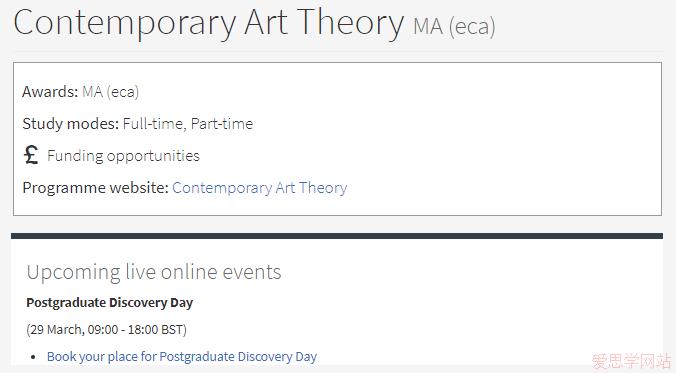676x373 pixels.
Task: Click the Programme website label
Action: [x=95, y=188]
